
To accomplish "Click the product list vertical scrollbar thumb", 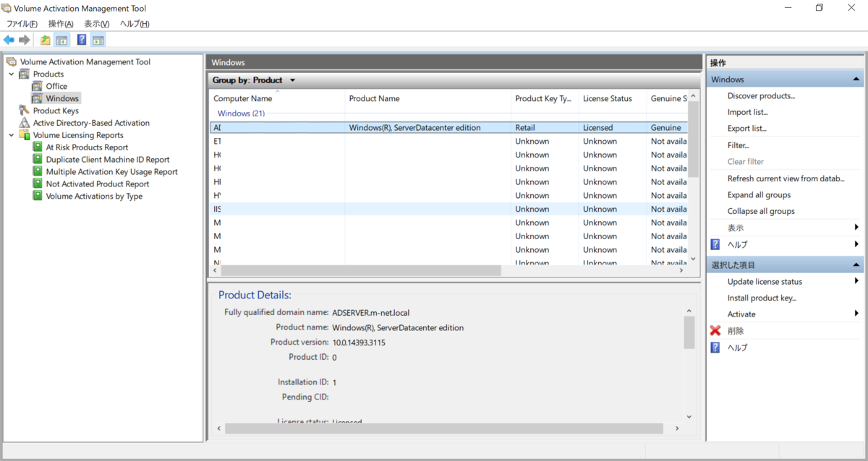I will coord(693,139).
